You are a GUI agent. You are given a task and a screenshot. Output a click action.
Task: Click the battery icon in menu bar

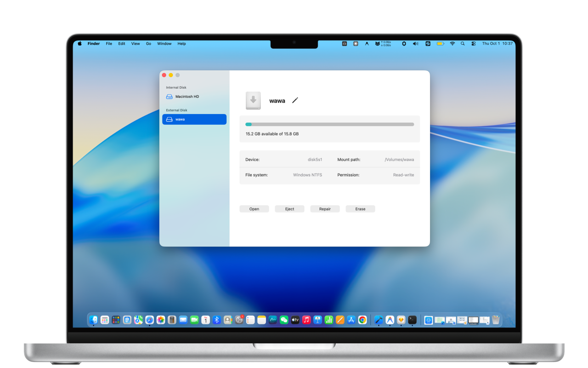pyautogui.click(x=440, y=44)
